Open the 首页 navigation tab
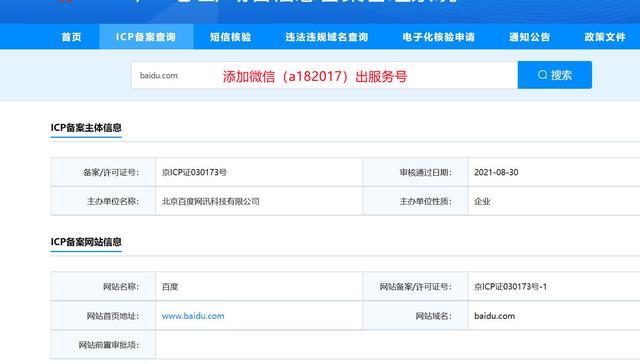This screenshot has height=364, width=640. 71,37
